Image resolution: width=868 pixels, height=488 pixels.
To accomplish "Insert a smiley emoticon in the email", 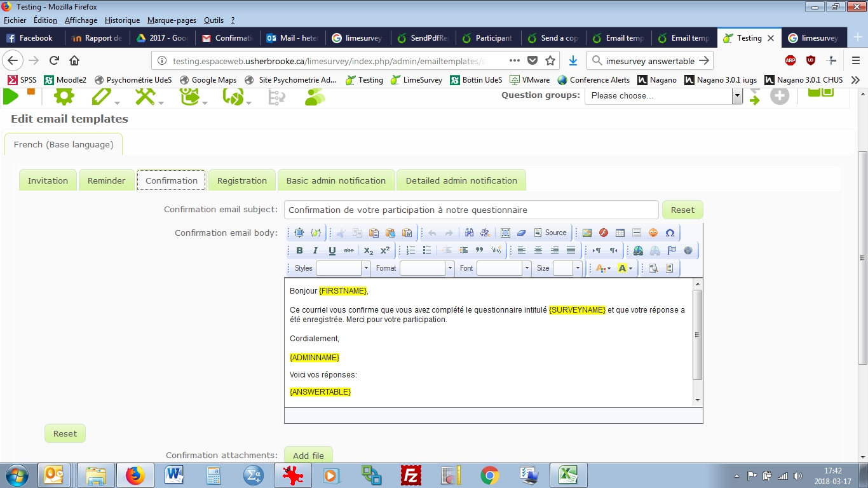I will click(x=653, y=233).
